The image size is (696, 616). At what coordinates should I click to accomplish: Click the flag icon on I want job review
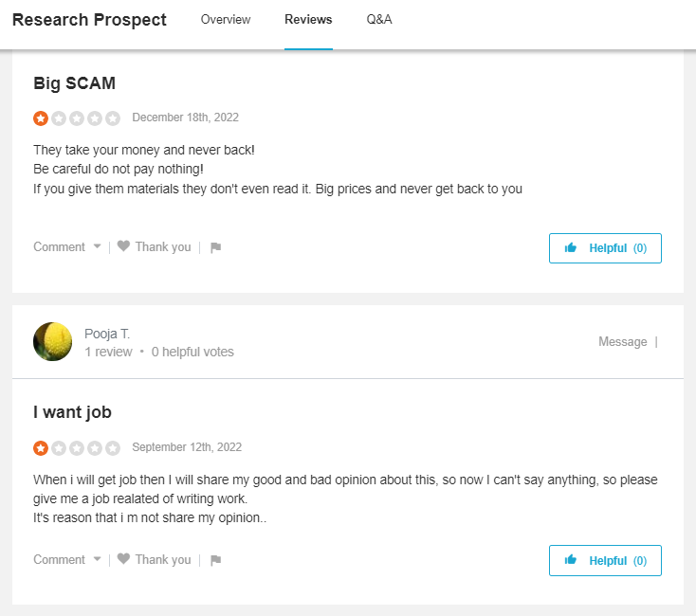[215, 560]
